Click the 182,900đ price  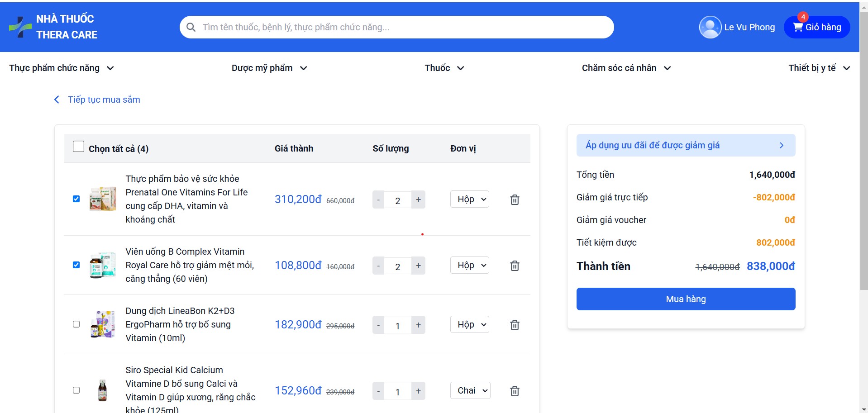point(298,325)
